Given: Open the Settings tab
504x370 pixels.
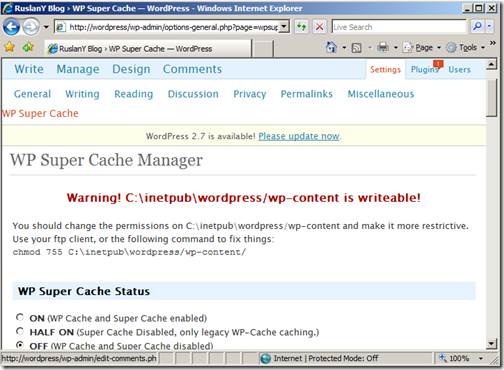Looking at the screenshot, I should [x=385, y=69].
